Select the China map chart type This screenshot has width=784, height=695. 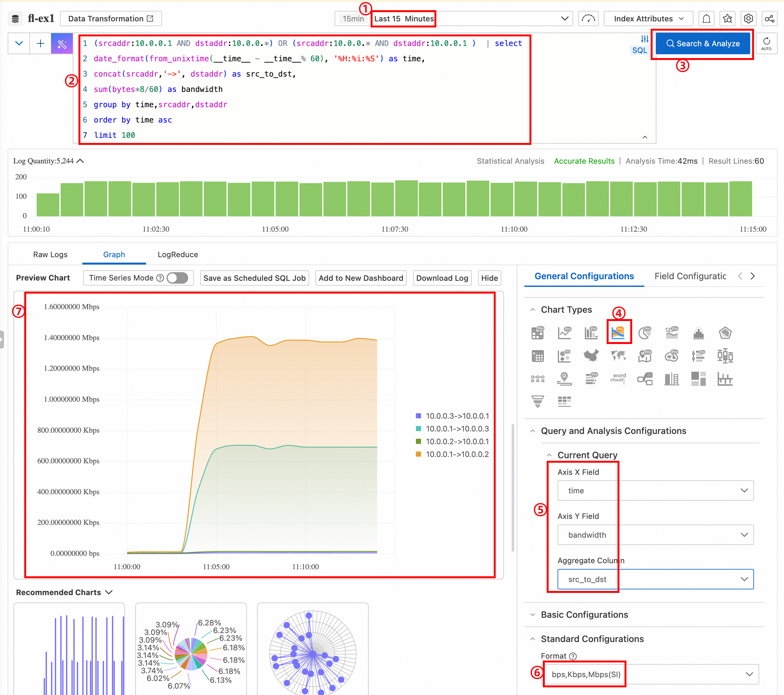591,356
